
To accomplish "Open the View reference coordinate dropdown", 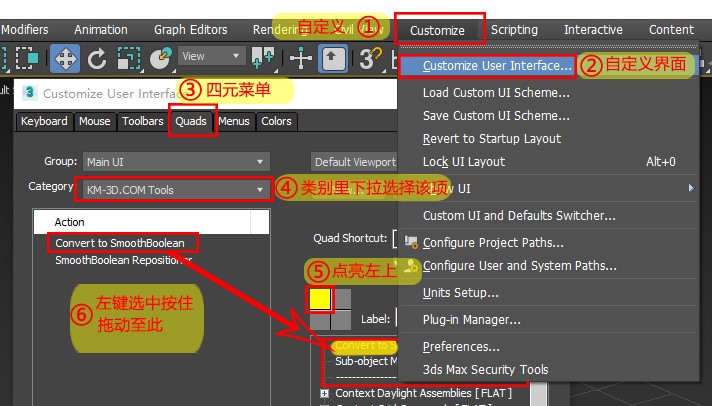I will pyautogui.click(x=212, y=57).
